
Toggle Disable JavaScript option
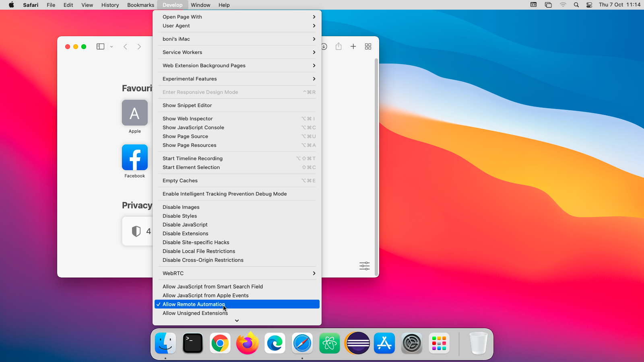pyautogui.click(x=185, y=225)
